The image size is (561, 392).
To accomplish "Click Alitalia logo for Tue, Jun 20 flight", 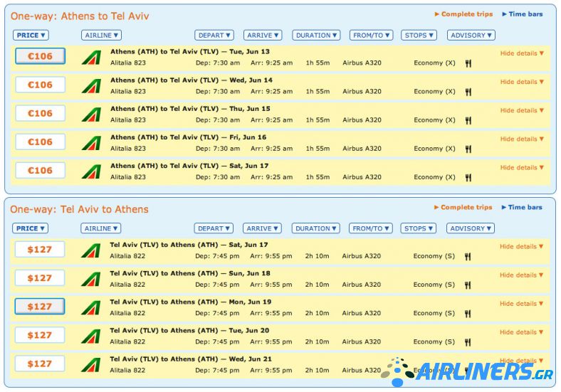I will tap(91, 337).
